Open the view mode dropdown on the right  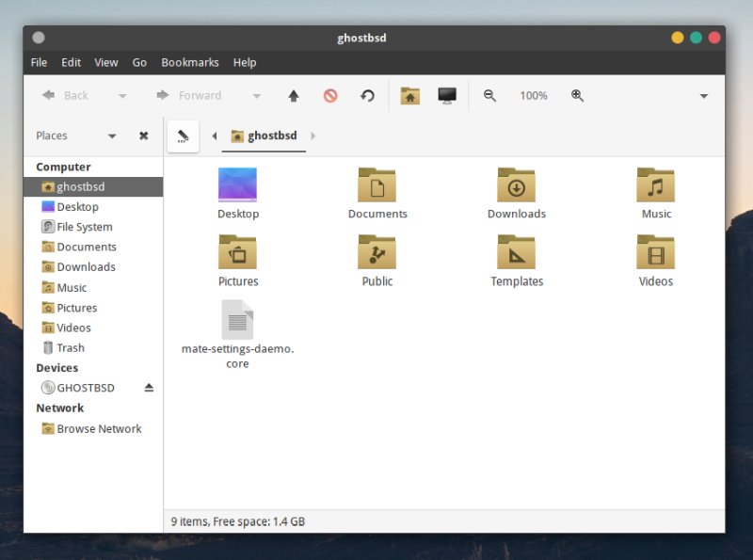pos(704,95)
